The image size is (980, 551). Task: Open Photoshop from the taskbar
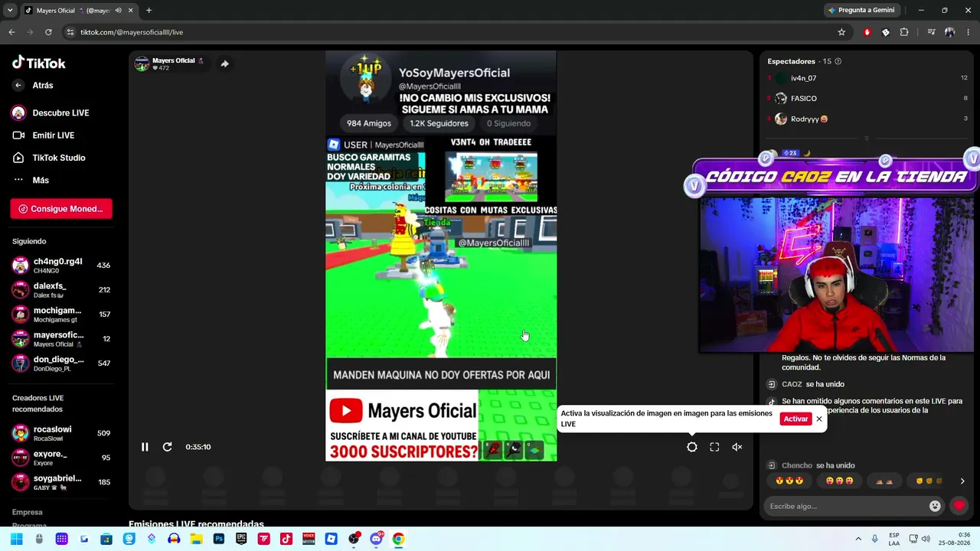pyautogui.click(x=219, y=539)
